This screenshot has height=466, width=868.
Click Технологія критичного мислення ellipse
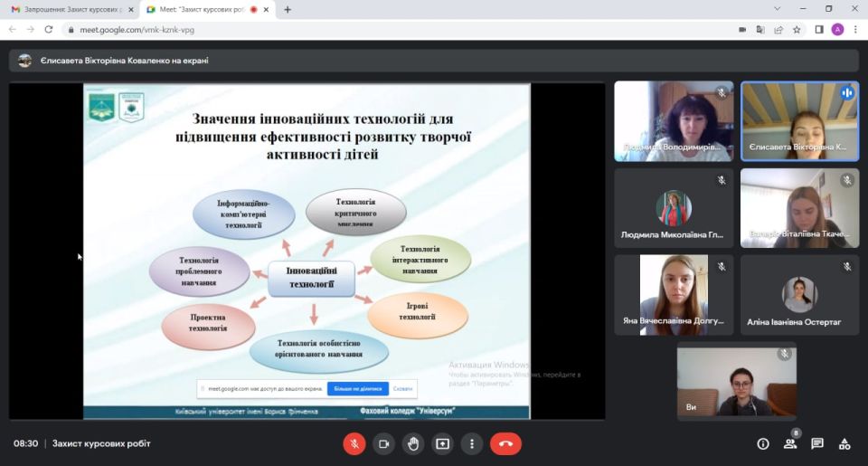[356, 213]
